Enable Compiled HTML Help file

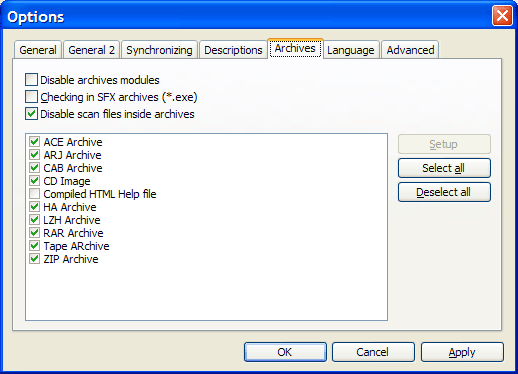pyautogui.click(x=34, y=194)
